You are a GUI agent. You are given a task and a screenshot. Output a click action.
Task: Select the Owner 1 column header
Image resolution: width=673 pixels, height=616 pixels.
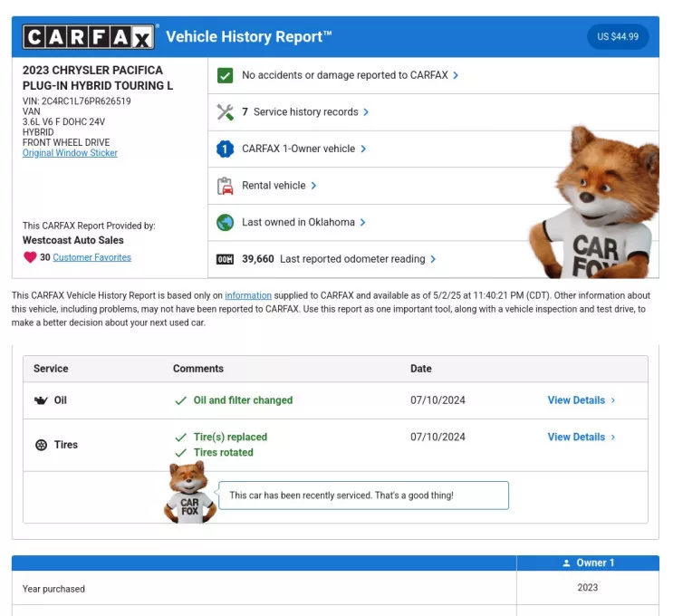(x=588, y=563)
